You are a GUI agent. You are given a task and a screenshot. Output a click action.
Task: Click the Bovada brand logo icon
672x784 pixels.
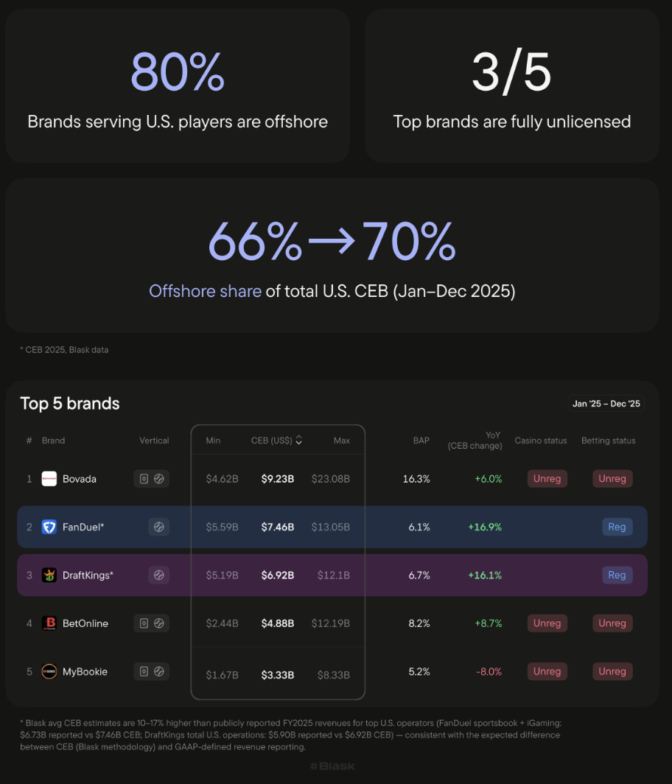[49, 479]
